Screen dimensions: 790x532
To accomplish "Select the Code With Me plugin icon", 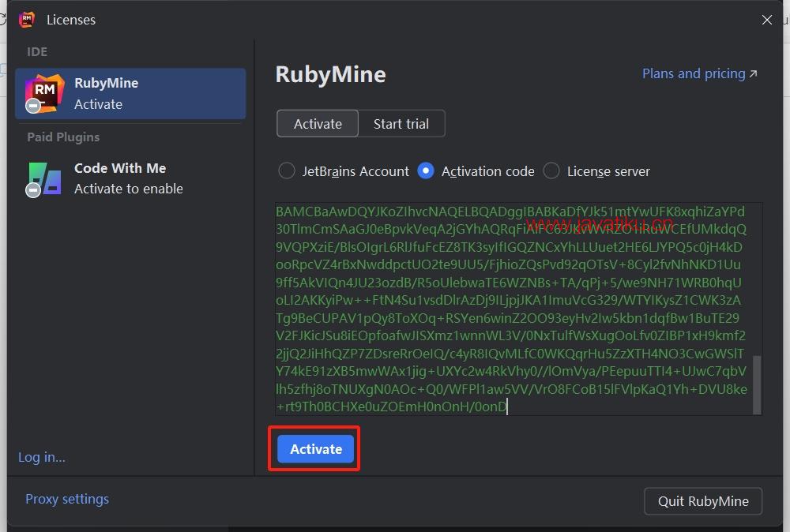I will click(44, 179).
